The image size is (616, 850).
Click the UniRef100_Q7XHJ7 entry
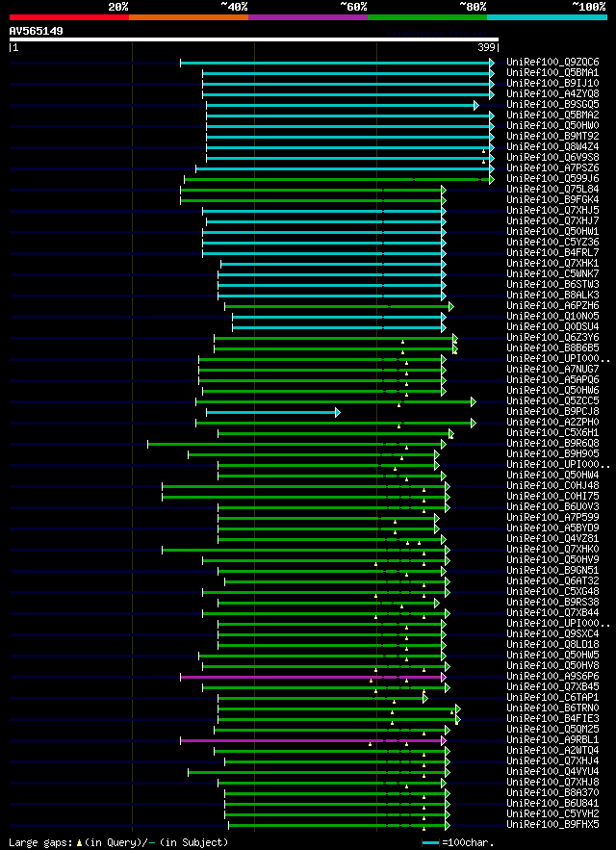pyautogui.click(x=553, y=221)
